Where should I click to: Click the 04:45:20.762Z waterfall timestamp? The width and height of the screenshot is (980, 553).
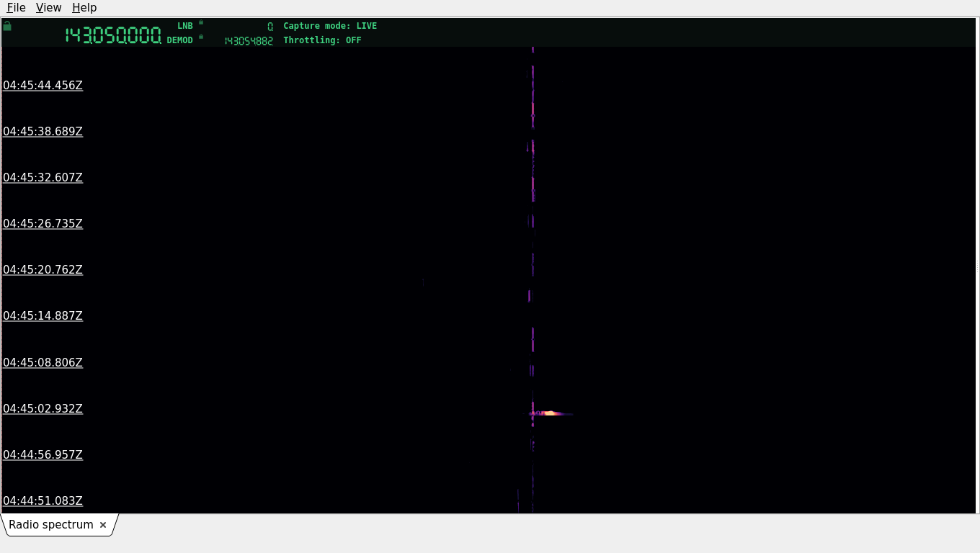point(43,270)
